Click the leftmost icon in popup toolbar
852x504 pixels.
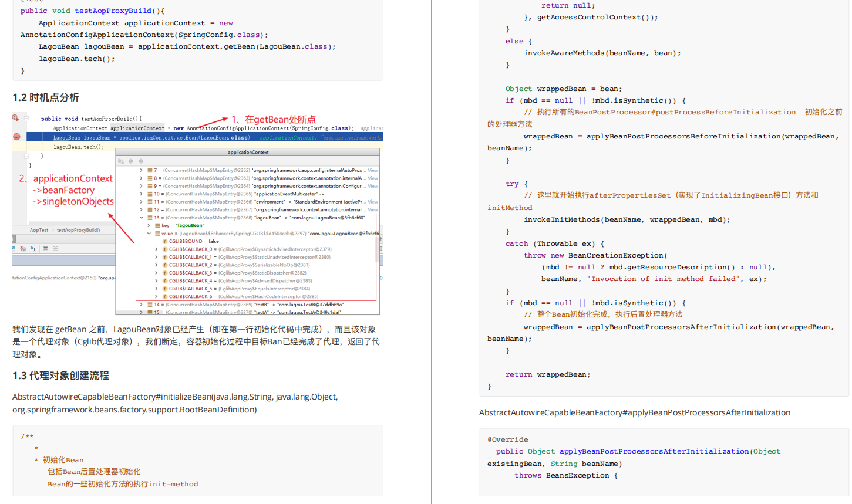click(120, 161)
